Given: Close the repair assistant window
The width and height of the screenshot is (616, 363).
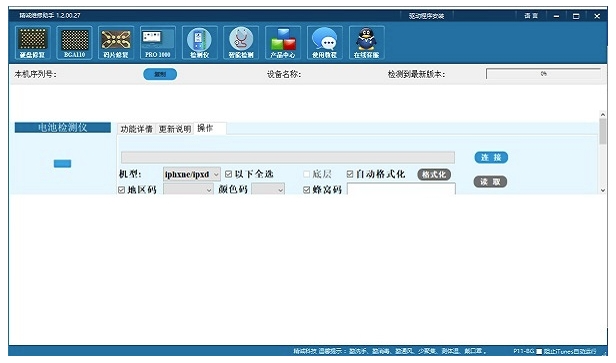Looking at the screenshot, I should click(597, 16).
